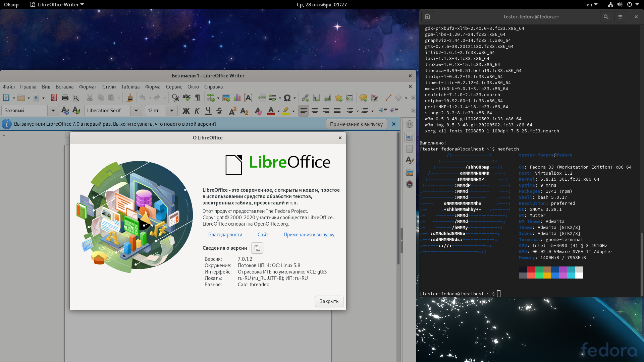Image resolution: width=644 pixels, height=362 pixels.
Task: Open the font color dropdown arrow
Action: [x=278, y=111]
